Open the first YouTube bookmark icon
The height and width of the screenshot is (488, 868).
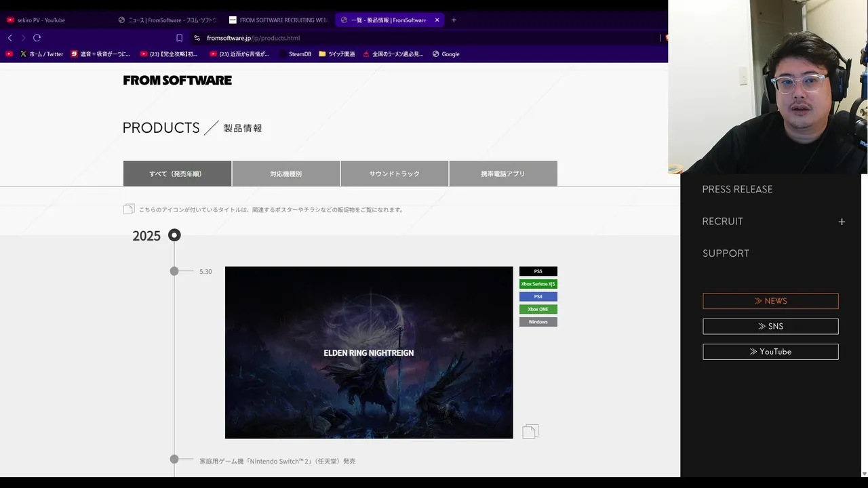pos(9,54)
